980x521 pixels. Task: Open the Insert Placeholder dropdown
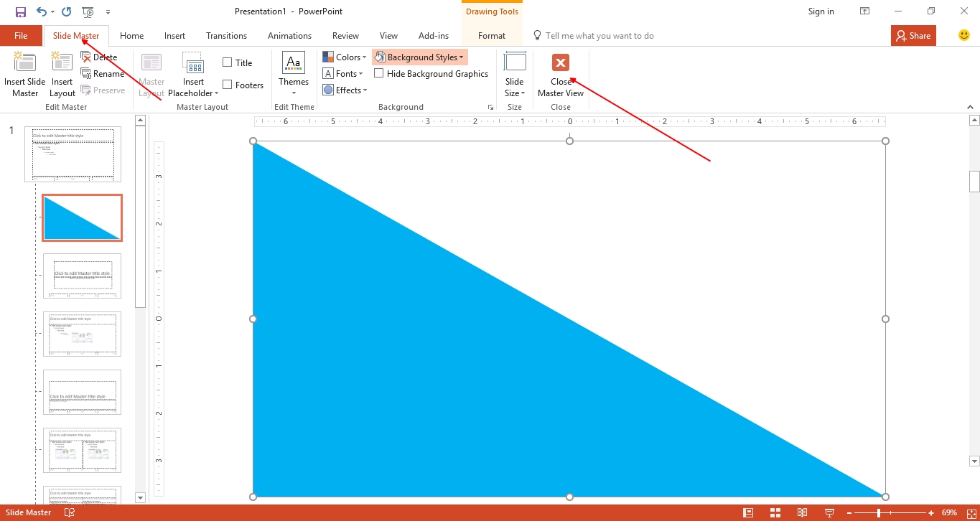pyautogui.click(x=193, y=73)
